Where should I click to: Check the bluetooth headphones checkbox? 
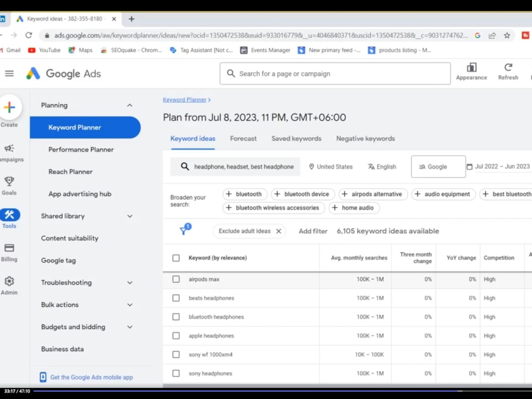click(176, 317)
